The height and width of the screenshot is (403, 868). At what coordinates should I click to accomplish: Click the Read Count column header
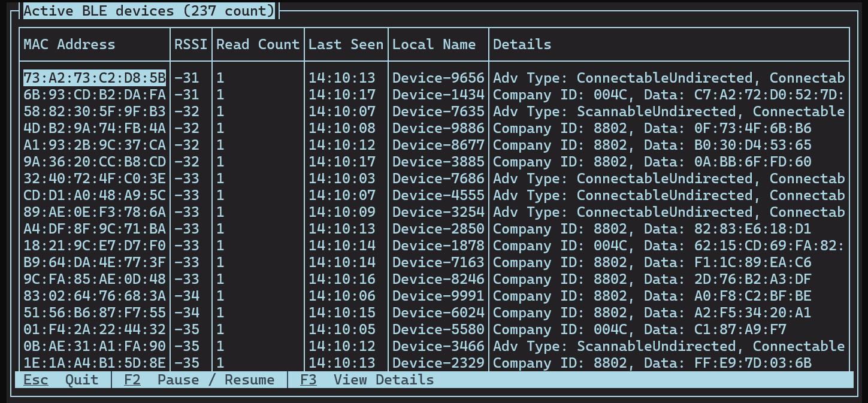click(x=258, y=44)
